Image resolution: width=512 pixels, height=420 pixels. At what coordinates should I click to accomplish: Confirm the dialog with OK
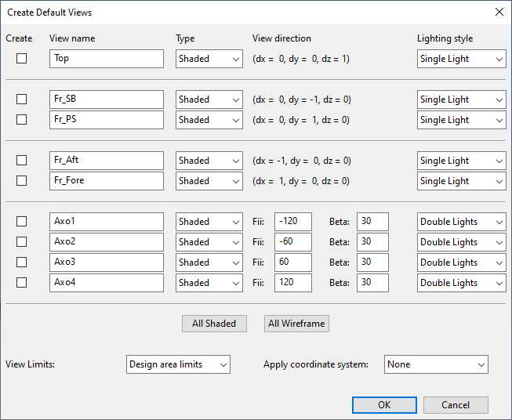pyautogui.click(x=384, y=405)
